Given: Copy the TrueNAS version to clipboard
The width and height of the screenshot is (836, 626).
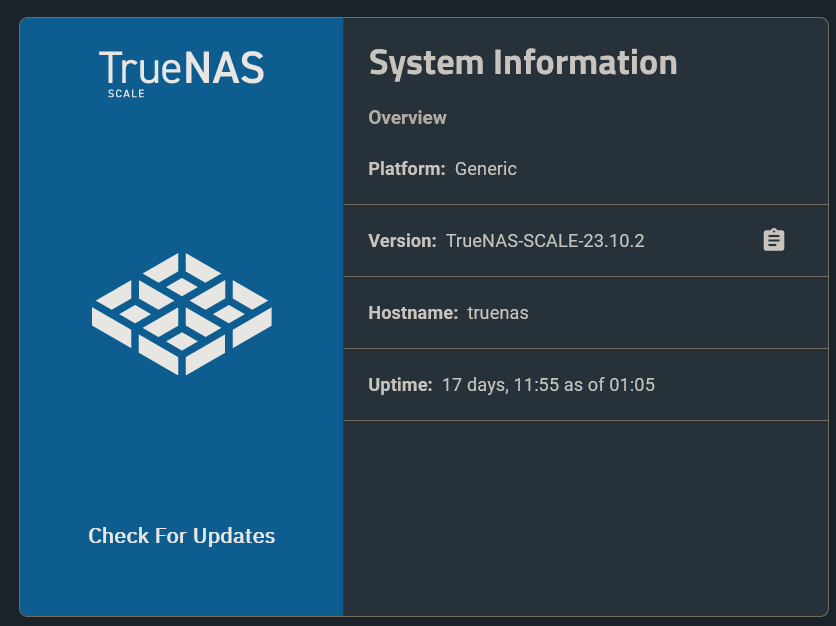Looking at the screenshot, I should click(774, 240).
